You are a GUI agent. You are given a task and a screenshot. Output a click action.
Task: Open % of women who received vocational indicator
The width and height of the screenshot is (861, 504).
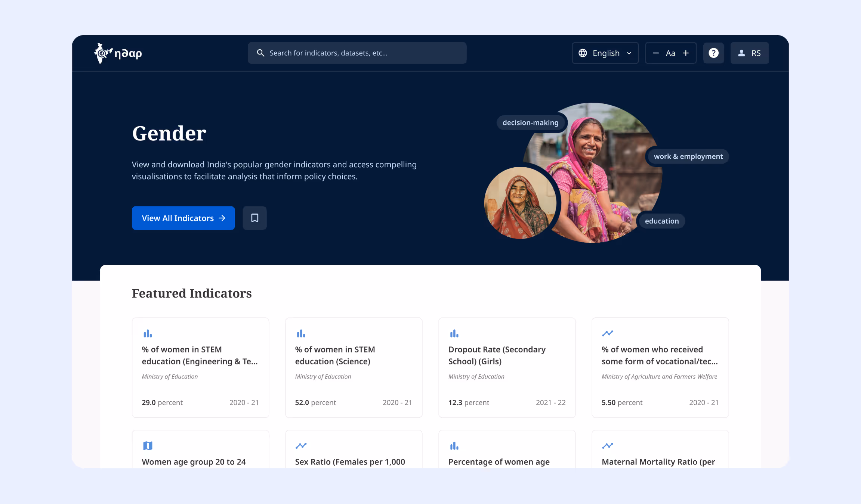(660, 368)
